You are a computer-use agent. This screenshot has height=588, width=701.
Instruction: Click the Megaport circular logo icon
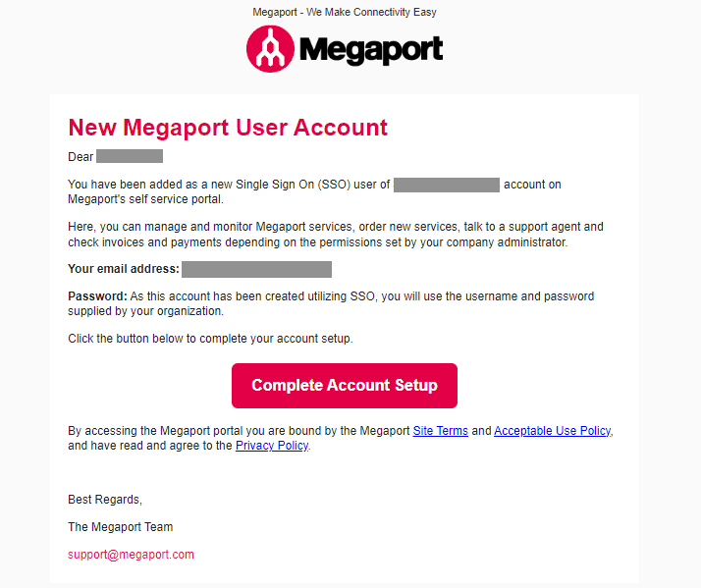270,49
